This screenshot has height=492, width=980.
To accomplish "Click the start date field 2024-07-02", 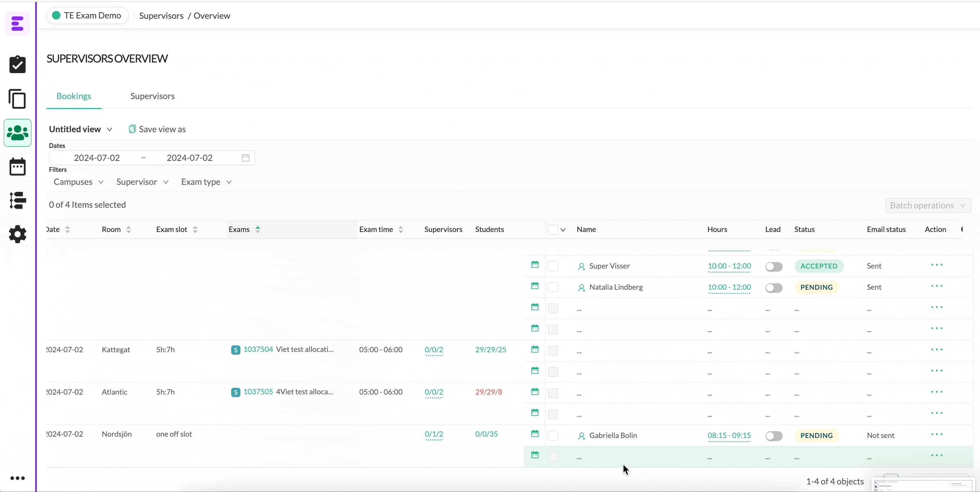I will [x=97, y=158].
